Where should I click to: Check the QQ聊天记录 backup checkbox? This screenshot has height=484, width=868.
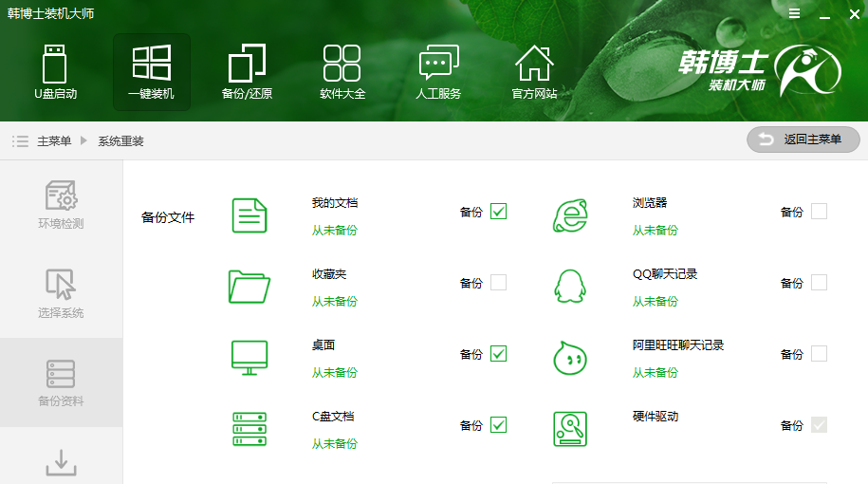(819, 283)
